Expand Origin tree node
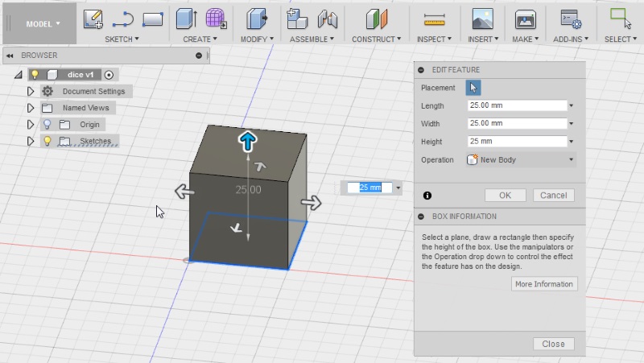The width and height of the screenshot is (644, 363). coord(31,125)
